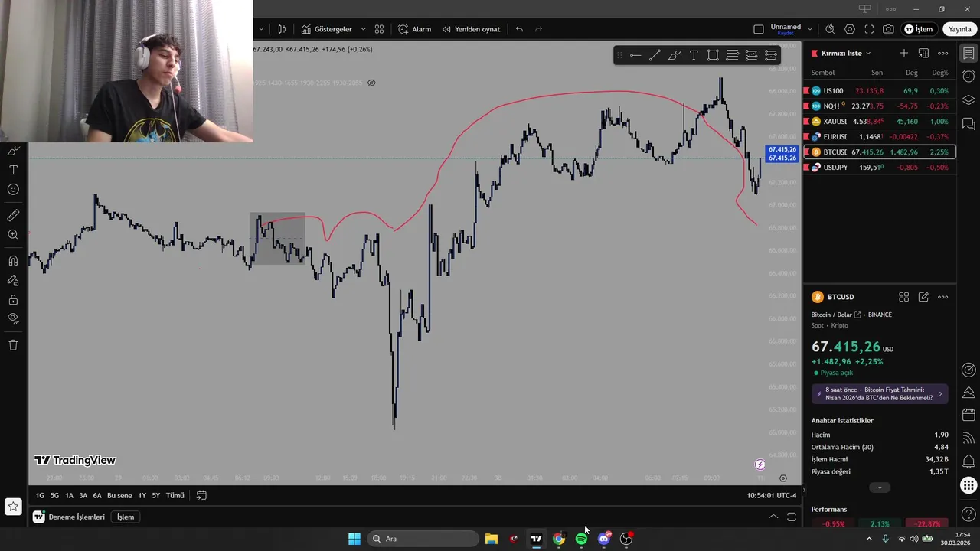Screen dimensions: 980x551
Task: Open object tree layers icon right sidebar
Action: coord(969,100)
